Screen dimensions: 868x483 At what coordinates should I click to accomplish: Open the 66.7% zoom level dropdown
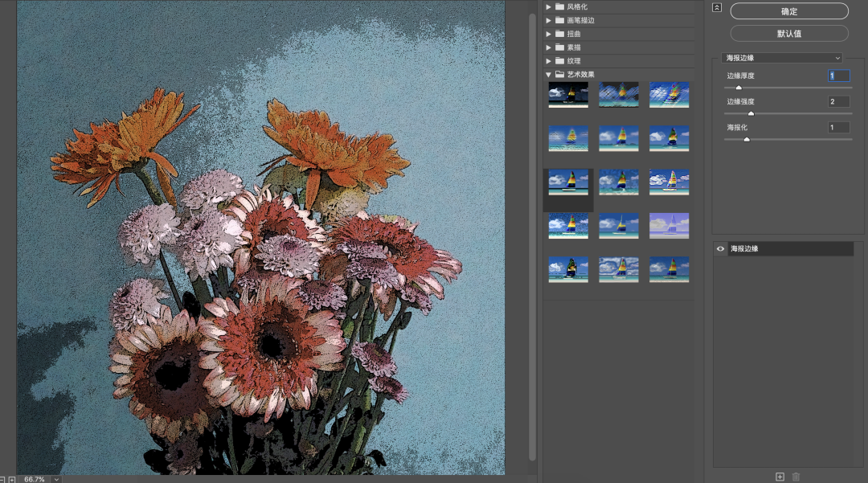click(56, 479)
